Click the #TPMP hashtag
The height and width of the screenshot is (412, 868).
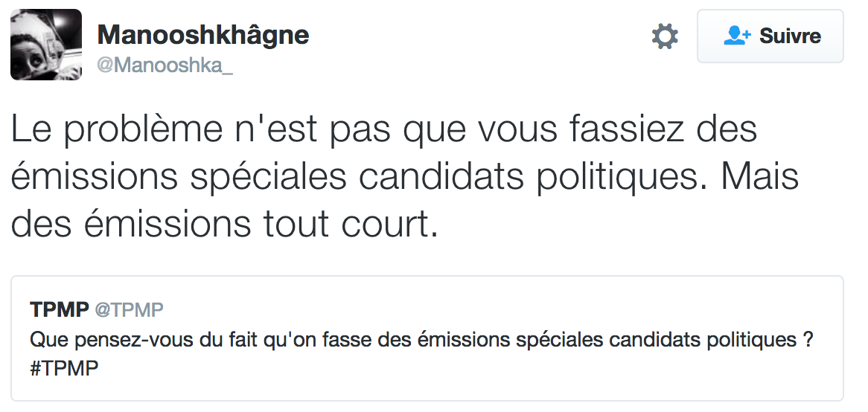click(x=65, y=368)
